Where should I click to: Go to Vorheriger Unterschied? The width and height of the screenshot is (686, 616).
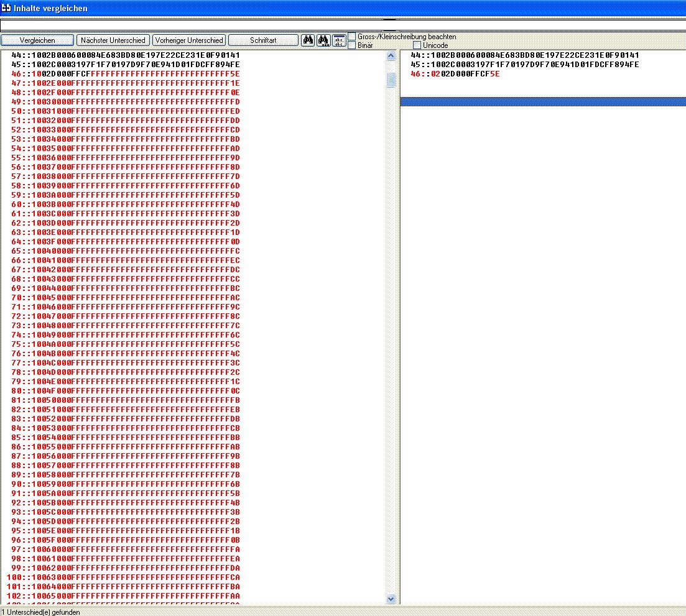pos(189,40)
